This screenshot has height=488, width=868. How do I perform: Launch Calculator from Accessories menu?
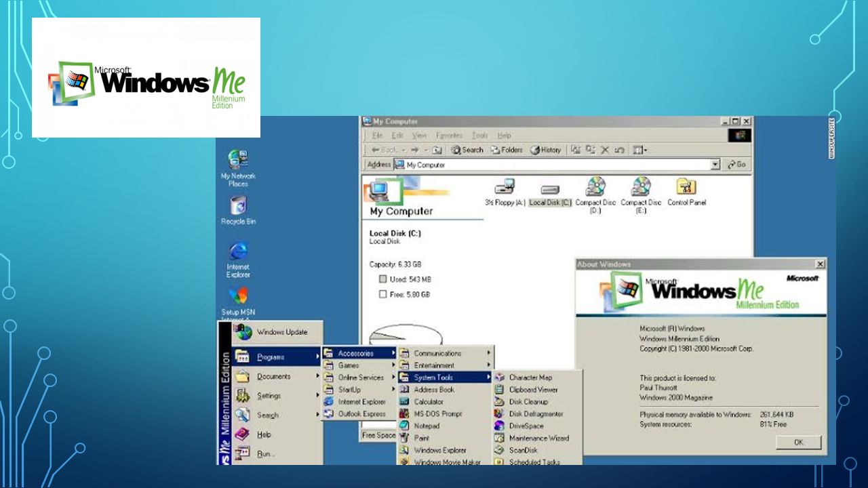[445, 402]
